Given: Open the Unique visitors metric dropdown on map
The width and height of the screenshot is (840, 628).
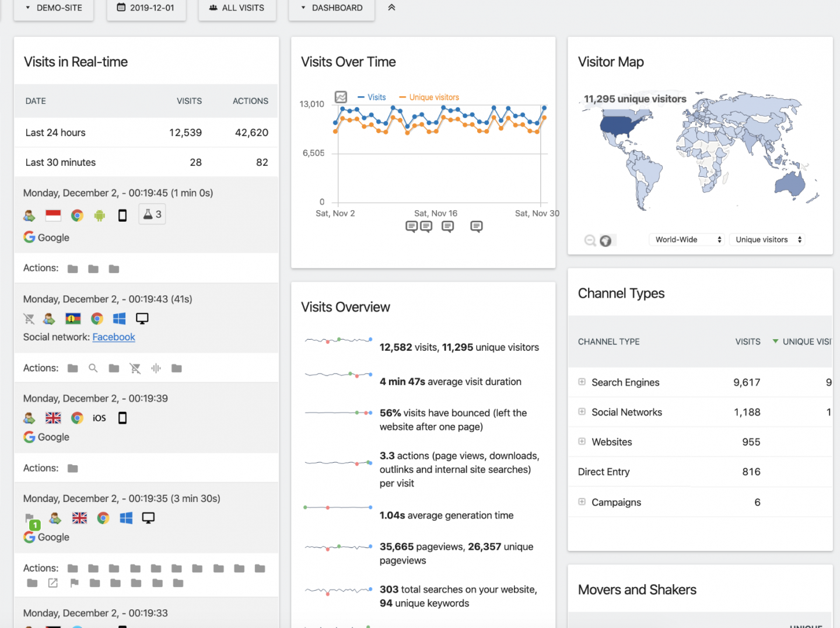Looking at the screenshot, I should coord(767,239).
